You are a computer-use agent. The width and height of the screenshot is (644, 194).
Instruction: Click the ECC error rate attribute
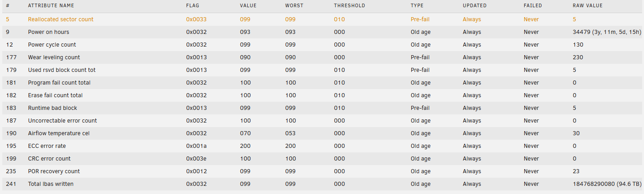45,146
